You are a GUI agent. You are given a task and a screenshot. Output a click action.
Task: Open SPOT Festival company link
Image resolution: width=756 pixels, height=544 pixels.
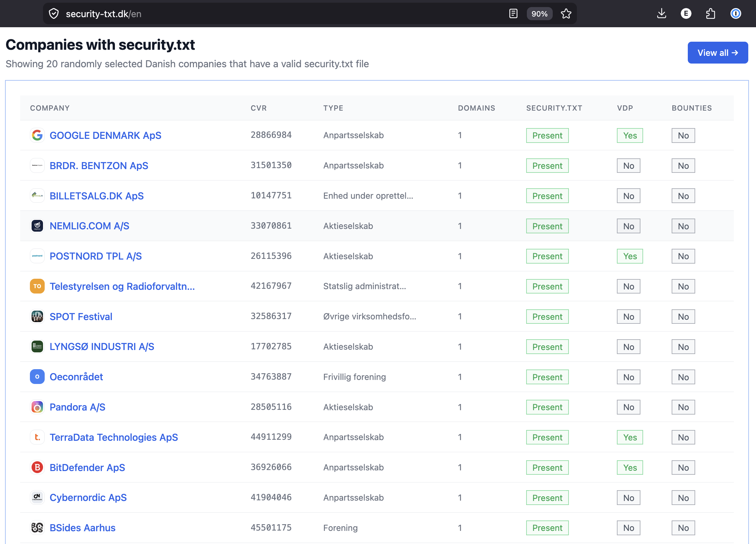pyautogui.click(x=81, y=317)
